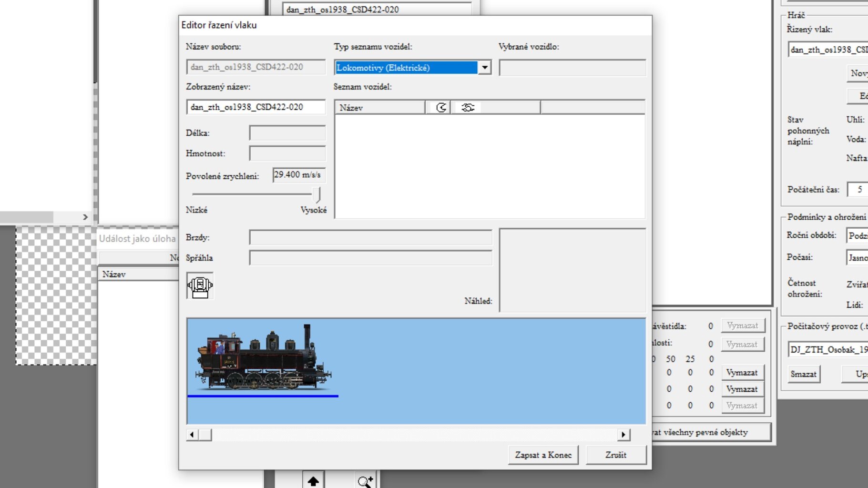Sort vehicle list by Název column
The height and width of the screenshot is (488, 868).
(x=379, y=108)
